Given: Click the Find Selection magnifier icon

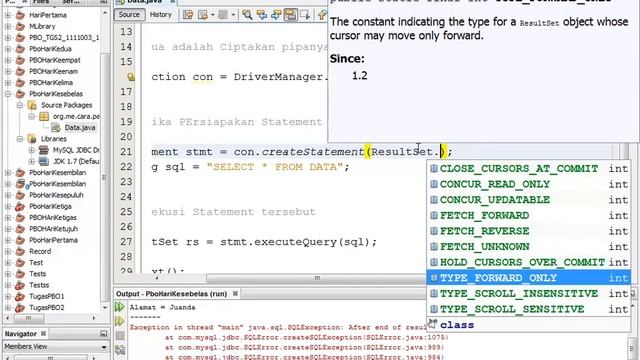Looking at the screenshot, I should pyautogui.click(x=247, y=15).
